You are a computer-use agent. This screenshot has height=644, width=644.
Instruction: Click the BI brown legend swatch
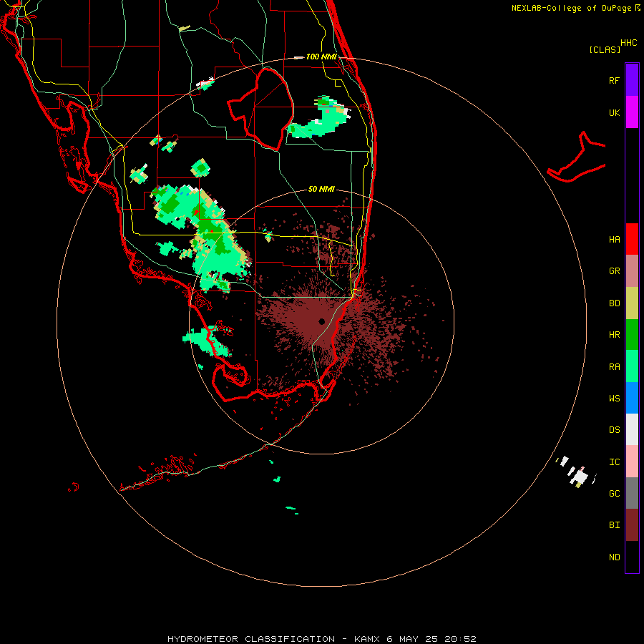632,525
